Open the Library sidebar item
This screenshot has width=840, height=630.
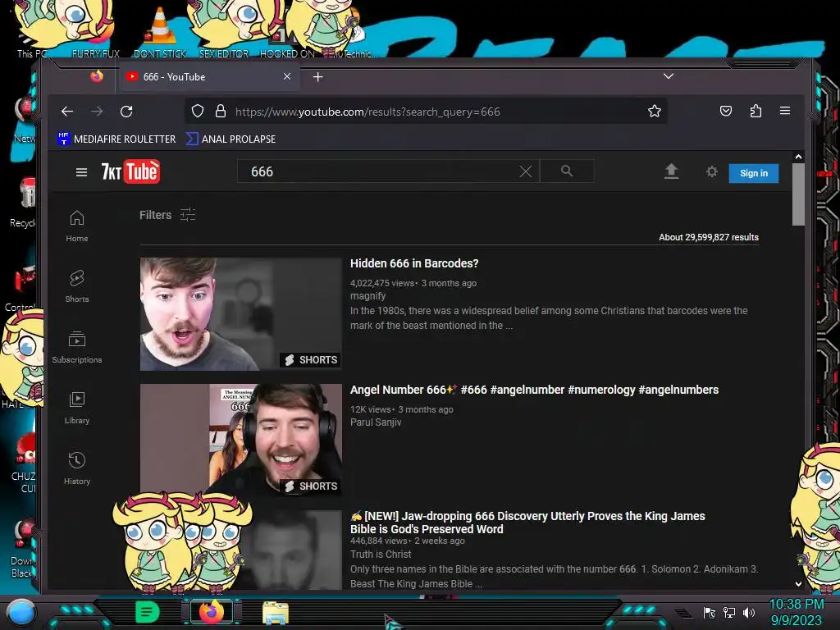pos(76,408)
